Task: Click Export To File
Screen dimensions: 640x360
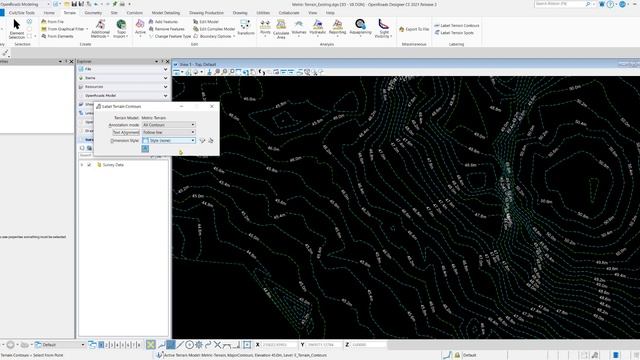Action: pyautogui.click(x=414, y=29)
